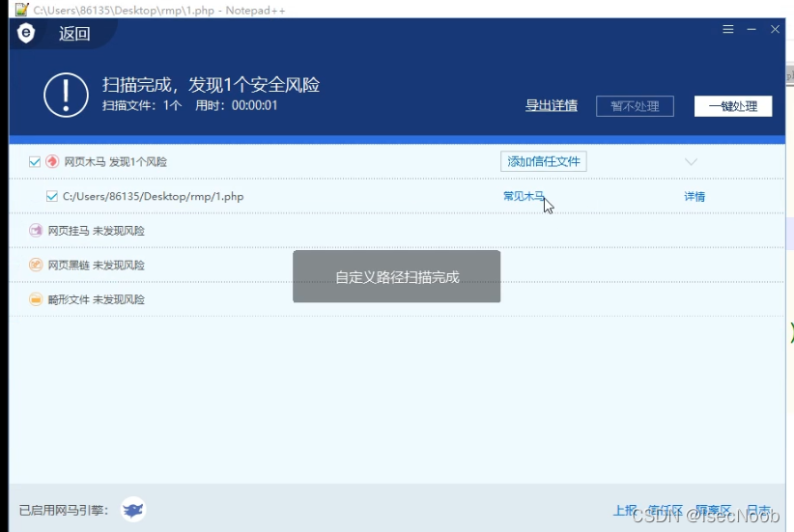The image size is (794, 532).
Task: Click the Notepad++ title bar icon
Action: 22,9
